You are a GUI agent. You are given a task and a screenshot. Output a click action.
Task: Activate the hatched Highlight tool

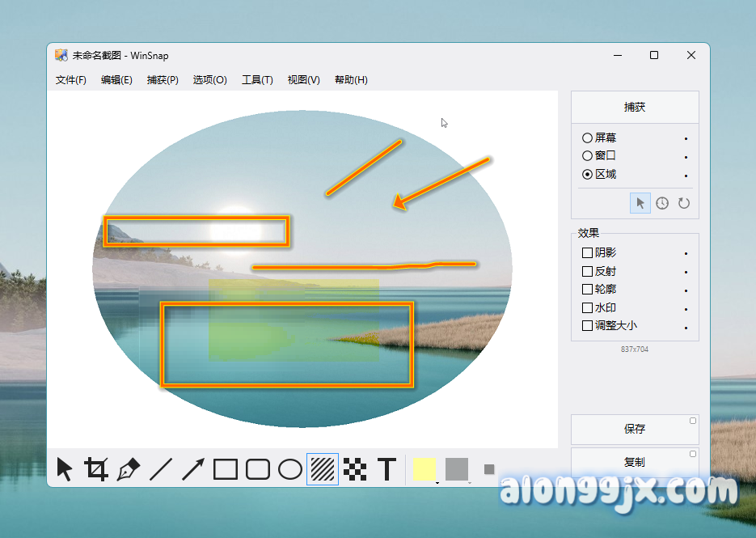pyautogui.click(x=323, y=469)
